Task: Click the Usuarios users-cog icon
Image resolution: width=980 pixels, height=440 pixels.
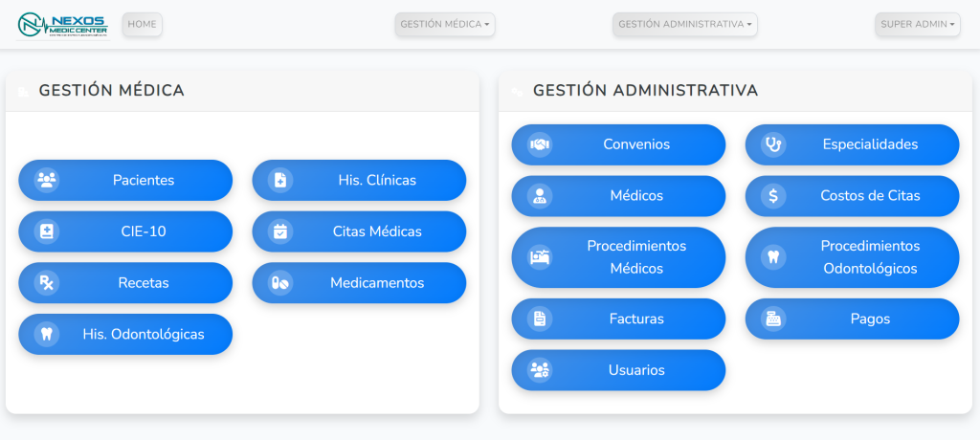Action: click(x=540, y=370)
